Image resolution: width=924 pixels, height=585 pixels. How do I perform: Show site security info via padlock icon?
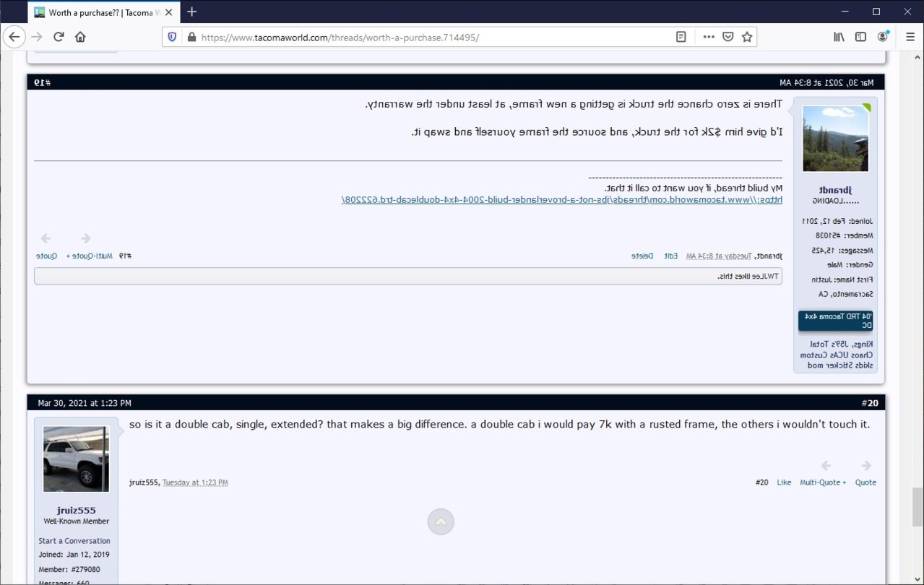pos(191,37)
